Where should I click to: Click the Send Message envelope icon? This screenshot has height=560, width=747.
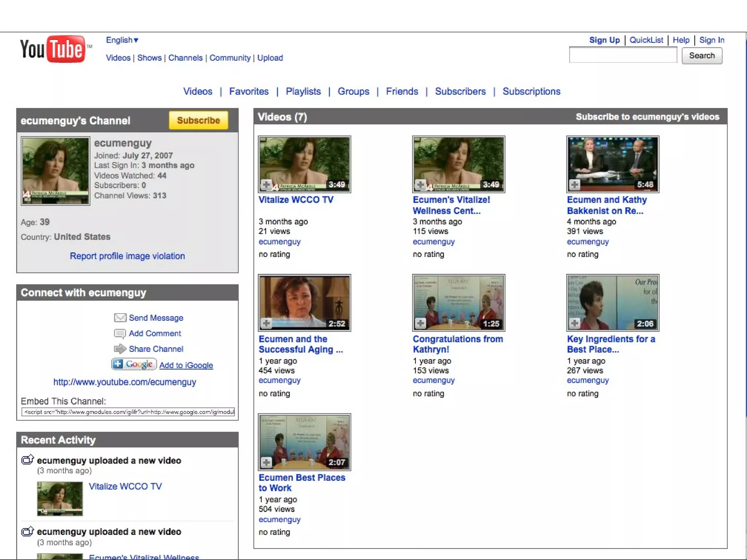(120, 318)
